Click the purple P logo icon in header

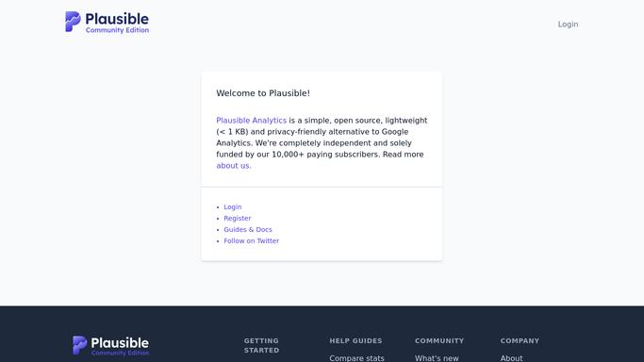point(74,22)
